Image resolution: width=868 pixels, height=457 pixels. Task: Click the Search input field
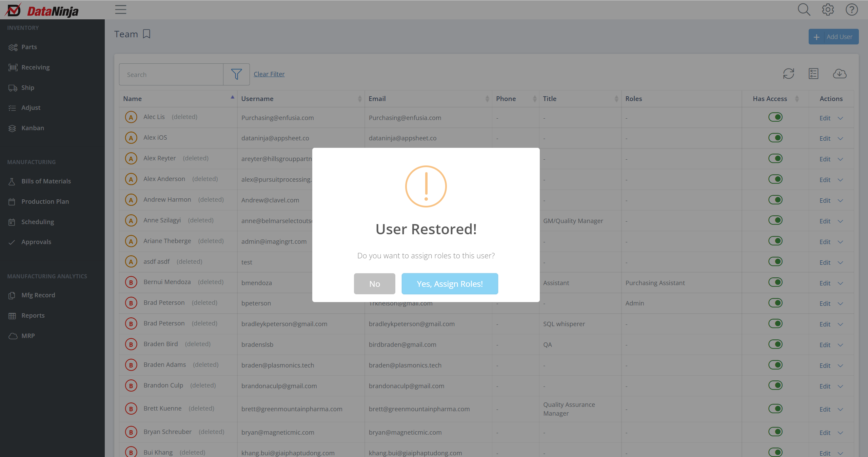pyautogui.click(x=171, y=75)
